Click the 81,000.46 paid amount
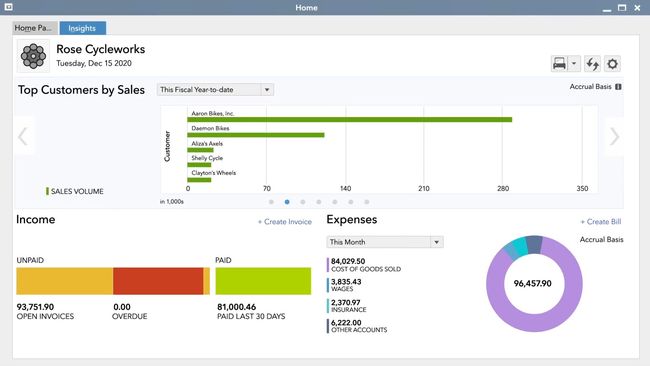 [x=236, y=307]
